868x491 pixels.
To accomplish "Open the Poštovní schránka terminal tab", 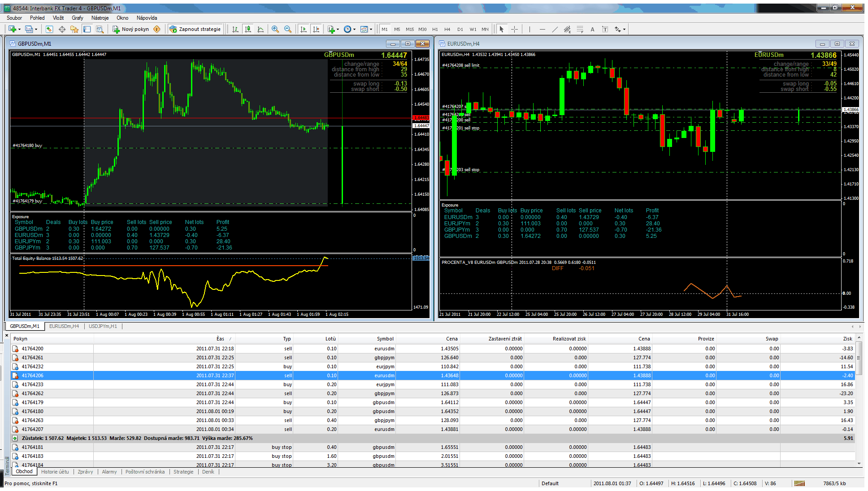I will coord(145,472).
